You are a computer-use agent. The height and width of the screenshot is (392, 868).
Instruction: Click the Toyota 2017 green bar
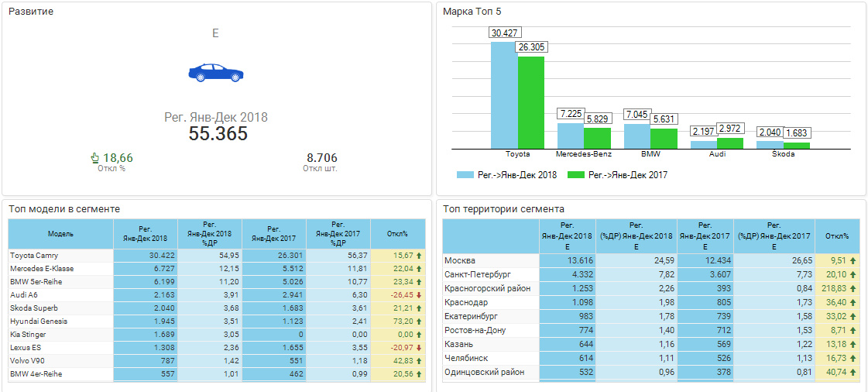tap(531, 102)
